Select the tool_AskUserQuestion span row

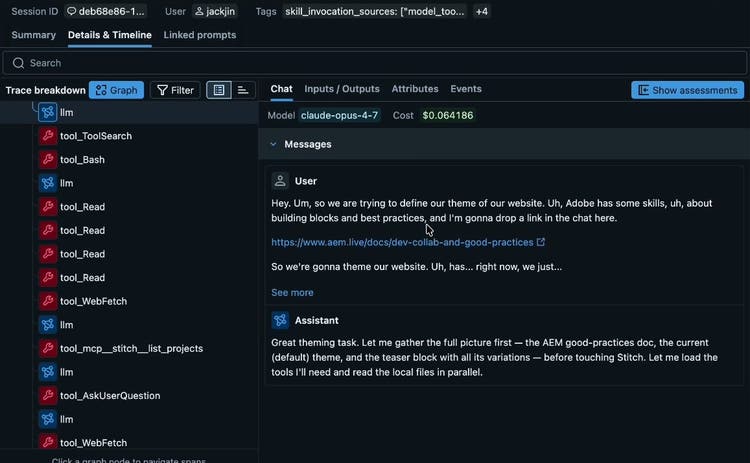click(x=129, y=396)
